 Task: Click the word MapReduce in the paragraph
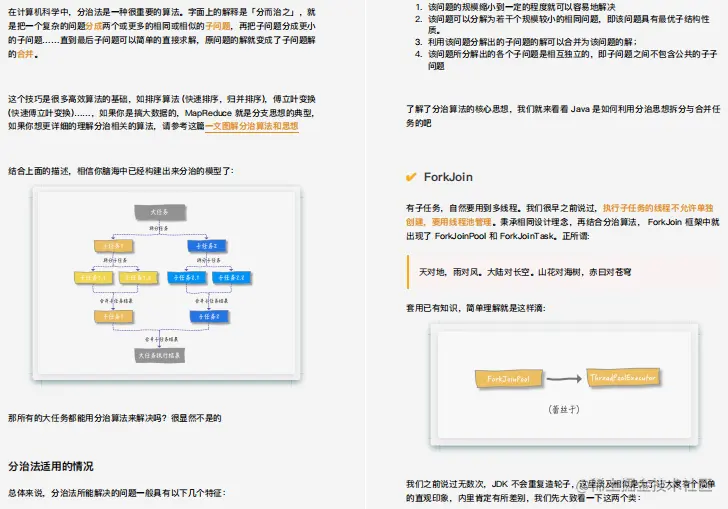click(208, 113)
